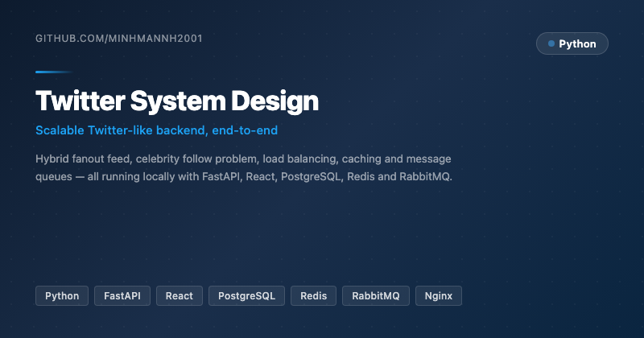Viewport: 644px width, 338px height.
Task: Click the blue dot in the Python badge
Action: click(551, 43)
